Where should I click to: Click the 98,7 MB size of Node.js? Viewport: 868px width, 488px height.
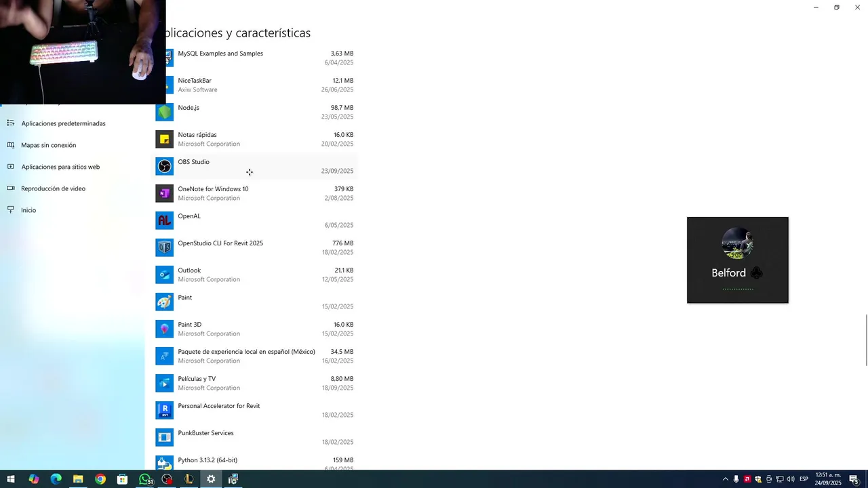point(342,108)
